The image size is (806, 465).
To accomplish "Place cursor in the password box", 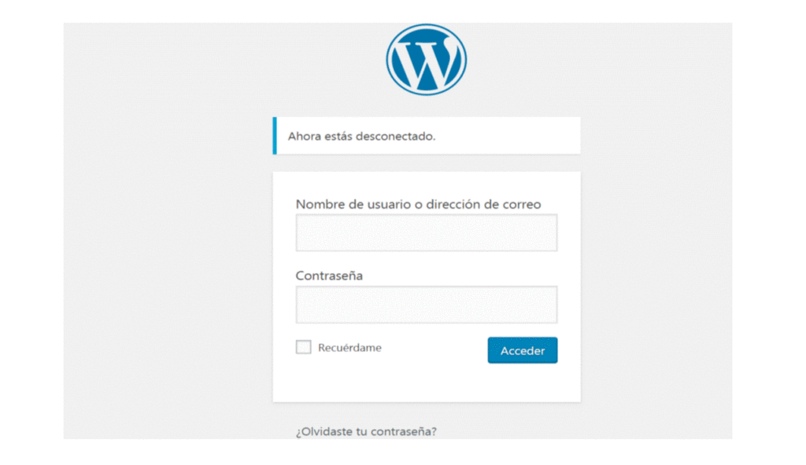I will [x=426, y=305].
